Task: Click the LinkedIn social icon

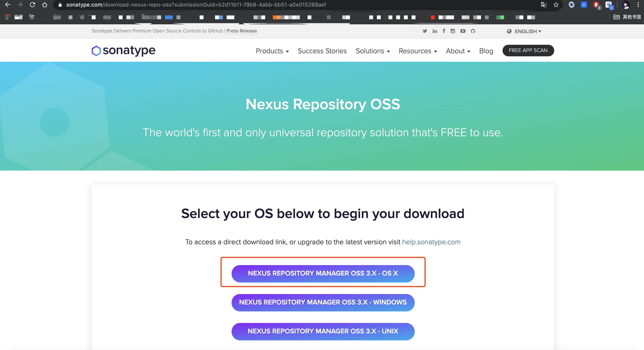Action: tap(435, 31)
